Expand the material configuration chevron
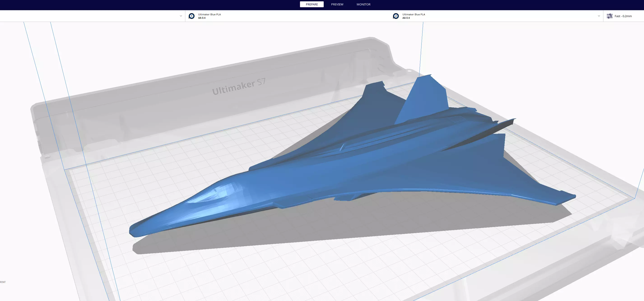This screenshot has width=644, height=301. tap(599, 16)
